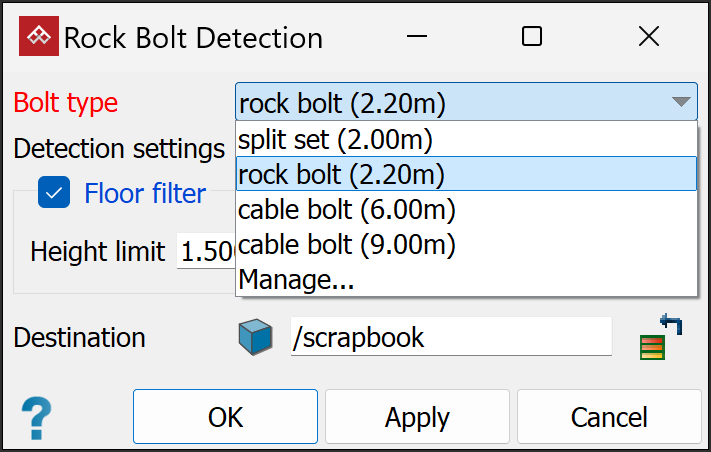711x452 pixels.
Task: Maximize the Rock Bolt Detection window
Action: point(532,38)
